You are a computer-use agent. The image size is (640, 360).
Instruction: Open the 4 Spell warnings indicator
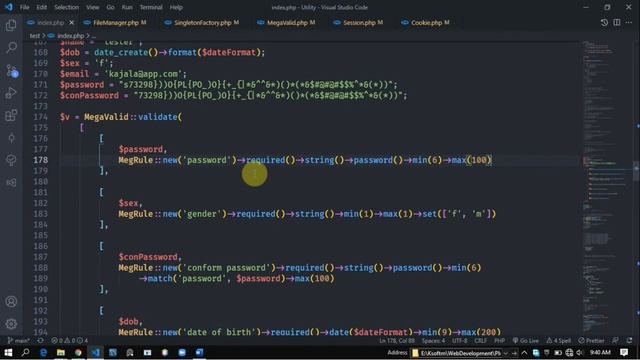(559, 340)
